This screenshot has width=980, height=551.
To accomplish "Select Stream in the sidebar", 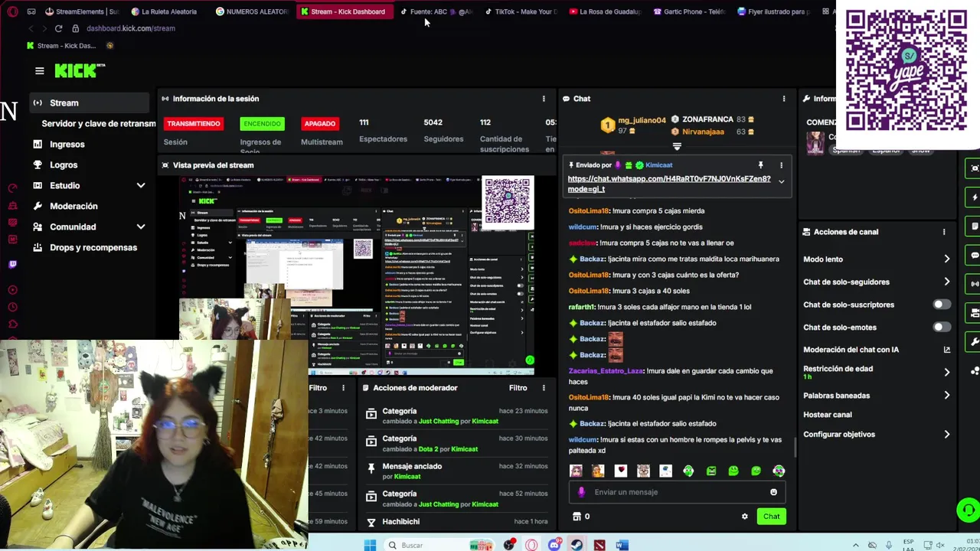I will tap(90, 103).
